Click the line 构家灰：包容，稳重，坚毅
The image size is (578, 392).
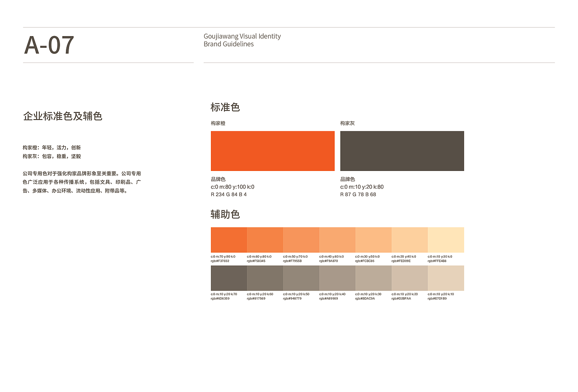[52, 156]
